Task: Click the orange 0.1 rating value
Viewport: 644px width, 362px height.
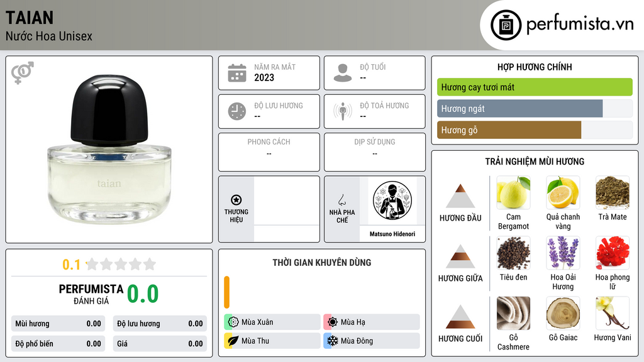Action: (72, 265)
